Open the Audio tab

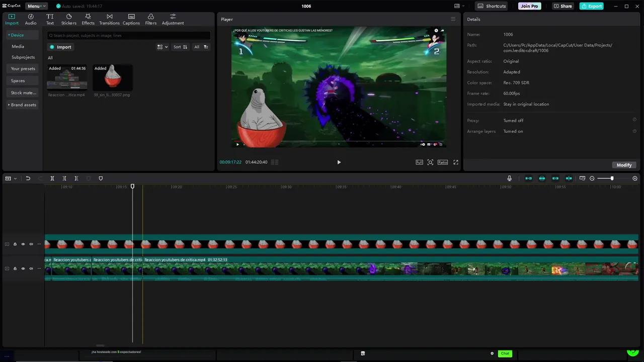[31, 20]
